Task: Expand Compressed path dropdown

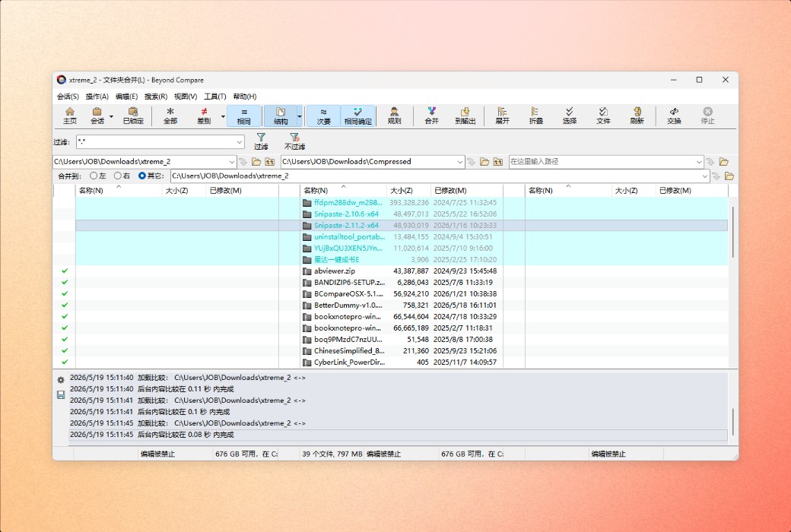Action: tap(459, 162)
